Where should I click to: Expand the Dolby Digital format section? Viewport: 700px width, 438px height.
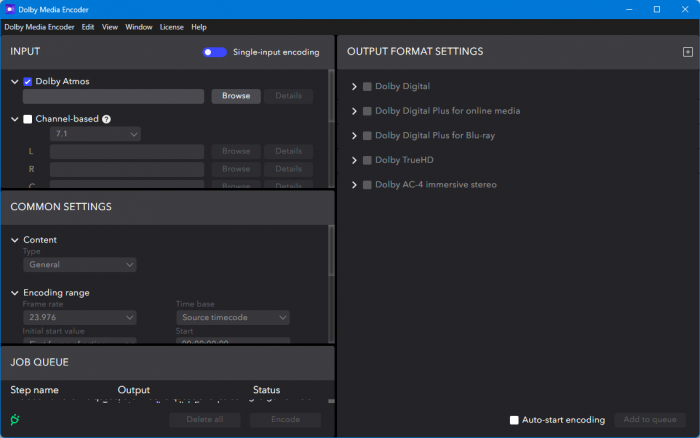(354, 87)
